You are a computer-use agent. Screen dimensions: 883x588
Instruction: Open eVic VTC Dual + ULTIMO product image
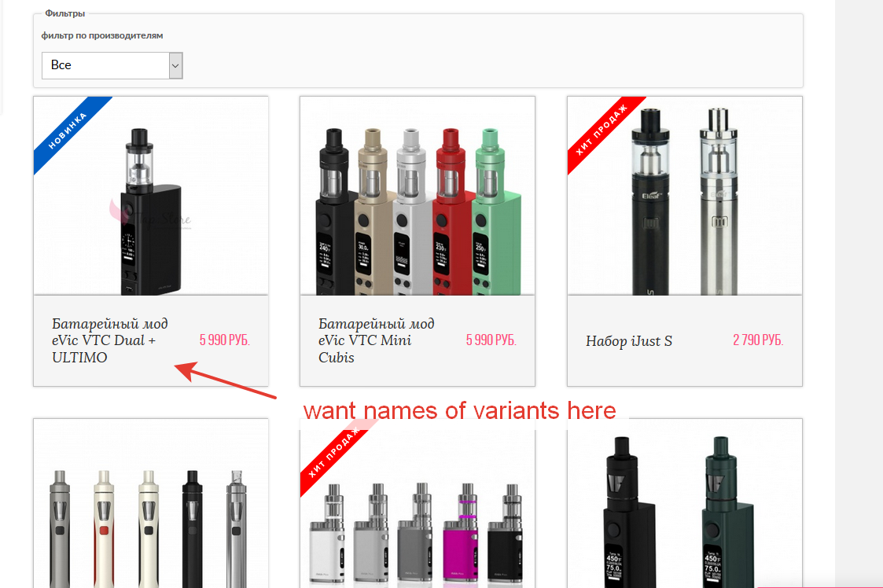tap(151, 196)
